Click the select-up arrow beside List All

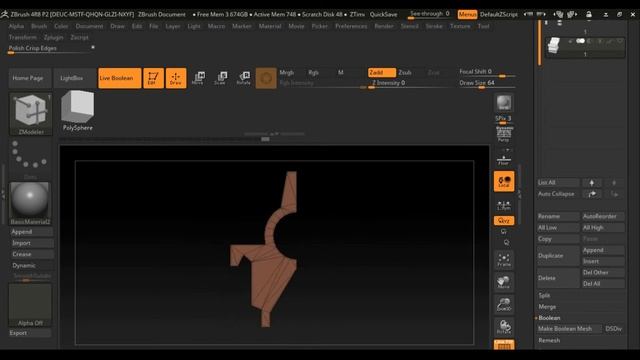point(591,183)
